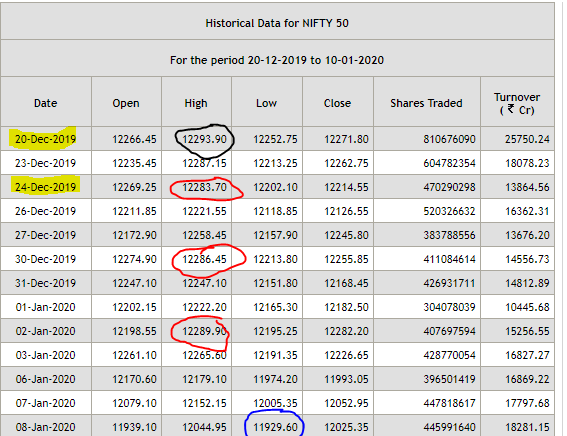Viewport: 567px width, 436px height.
Task: Select turnover value 10445.68
Action: point(527,307)
